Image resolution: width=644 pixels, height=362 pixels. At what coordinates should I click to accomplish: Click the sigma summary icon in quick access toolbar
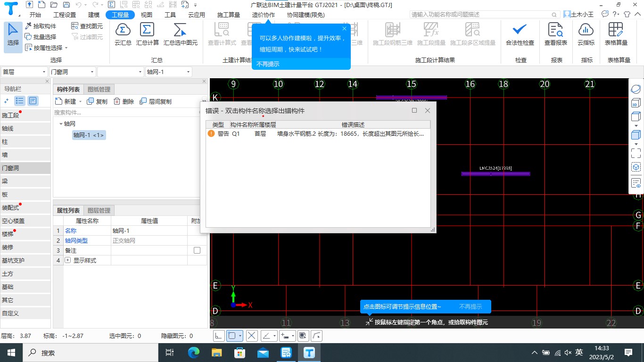tap(111, 5)
